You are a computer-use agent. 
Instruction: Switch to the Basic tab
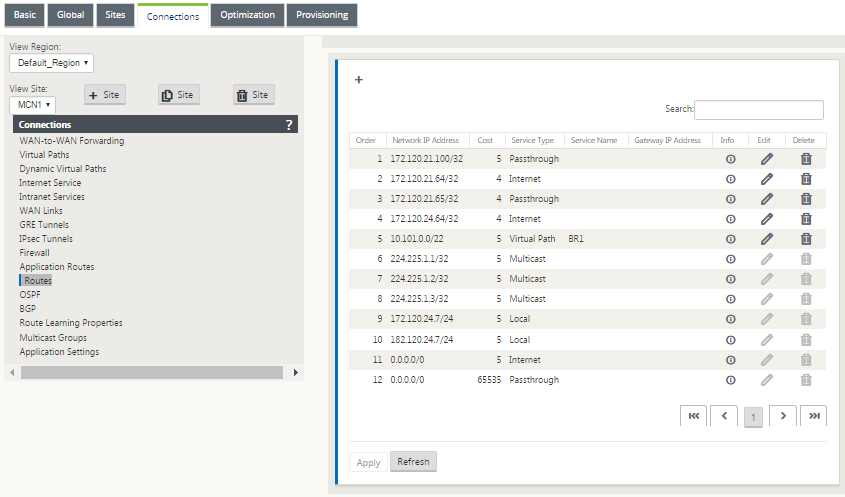25,15
